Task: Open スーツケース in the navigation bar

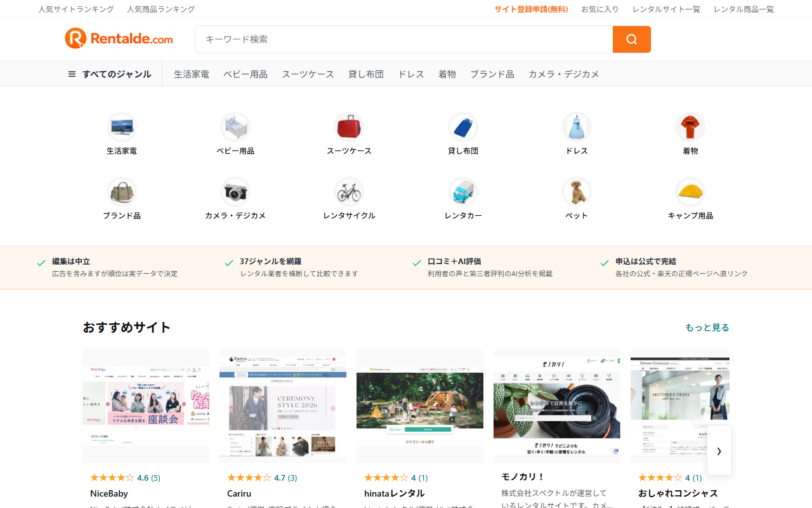Action: pos(308,74)
